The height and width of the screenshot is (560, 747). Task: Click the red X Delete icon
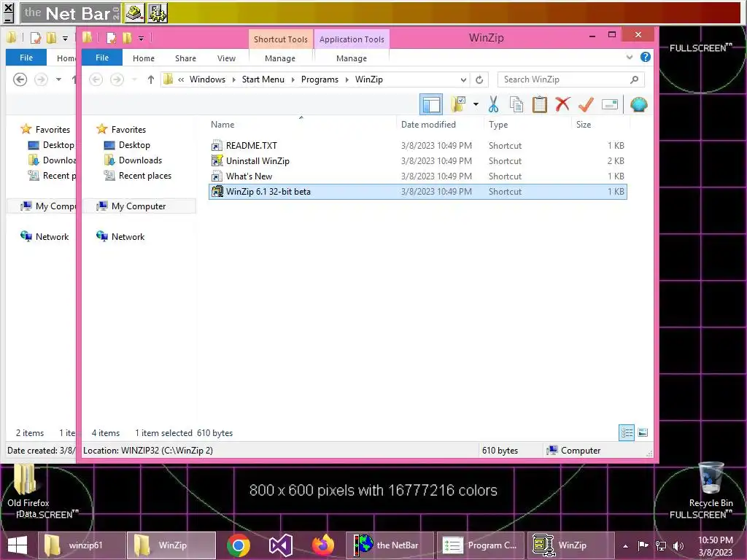[x=562, y=104]
